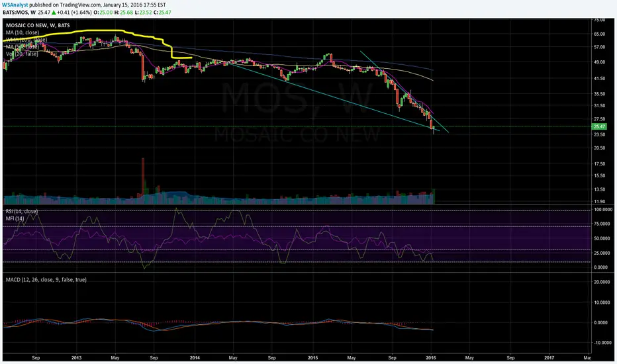Click the 20.50 price axis label

pyautogui.click(x=599, y=148)
